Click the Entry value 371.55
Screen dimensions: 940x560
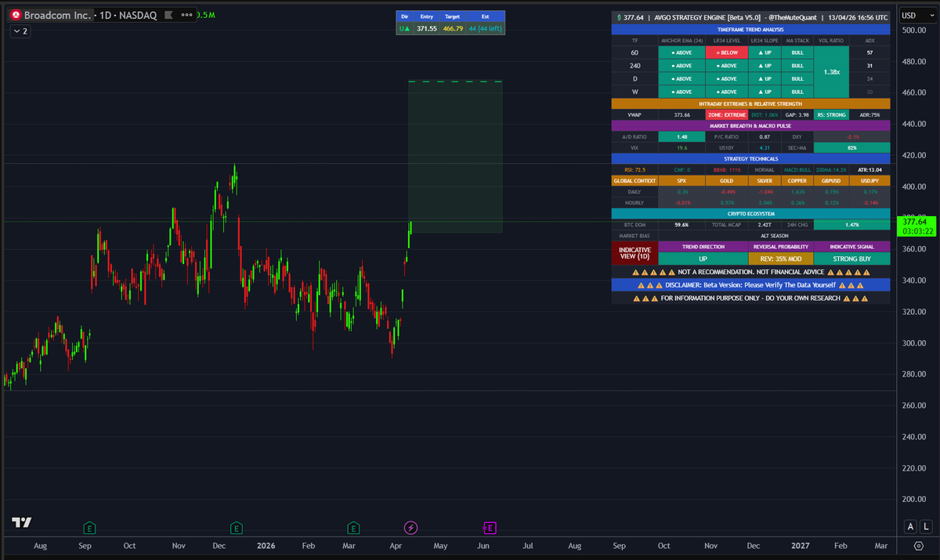click(x=426, y=28)
